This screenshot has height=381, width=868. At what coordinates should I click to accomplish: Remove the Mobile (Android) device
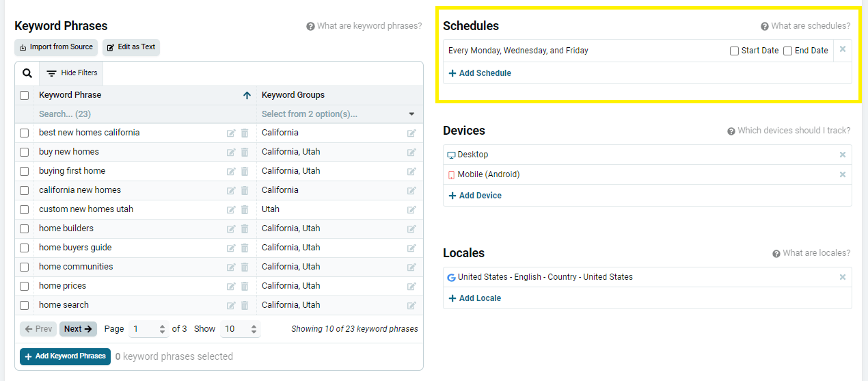(x=843, y=174)
